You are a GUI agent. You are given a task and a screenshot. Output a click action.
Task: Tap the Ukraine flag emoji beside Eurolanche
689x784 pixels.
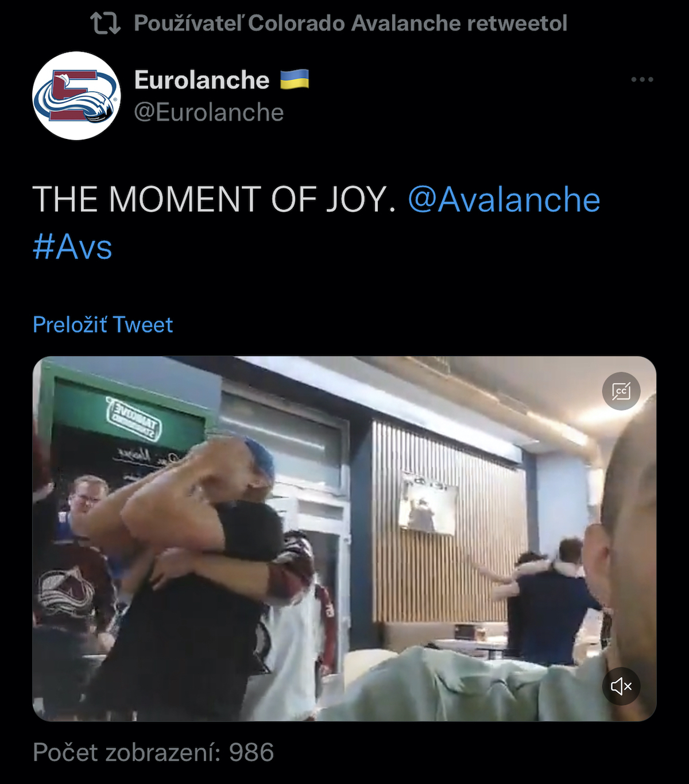[295, 79]
